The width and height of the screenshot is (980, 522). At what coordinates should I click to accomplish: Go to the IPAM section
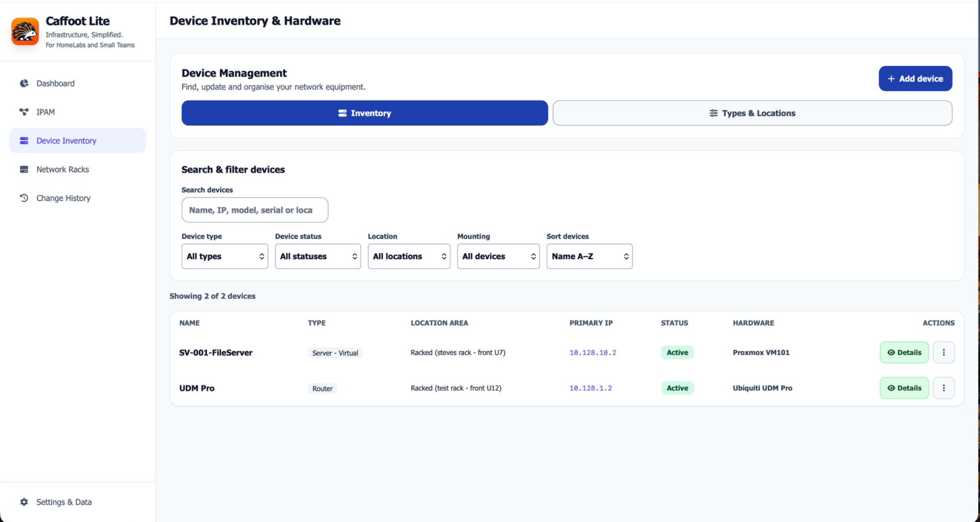(x=78, y=112)
